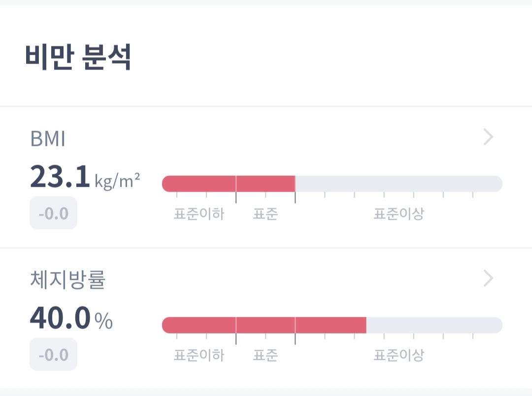Screen dimensions: 532x396
Task: Click the 체지방률 red progress bar fill
Action: pos(264,325)
